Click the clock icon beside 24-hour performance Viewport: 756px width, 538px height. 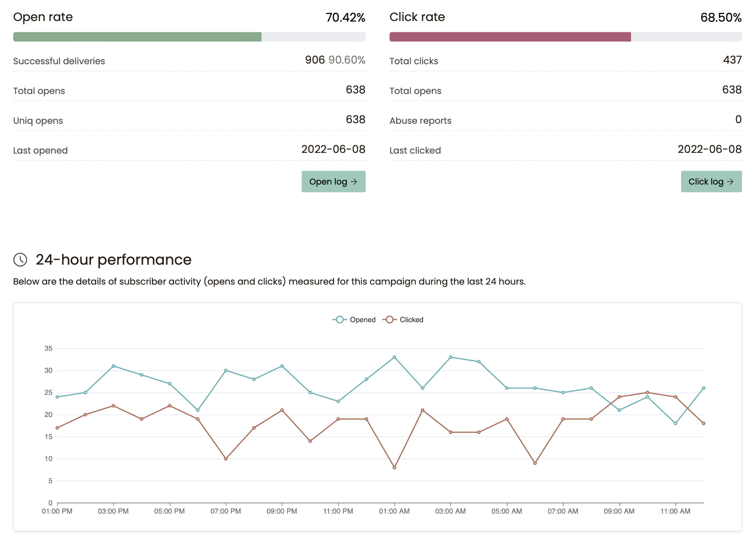click(x=20, y=260)
